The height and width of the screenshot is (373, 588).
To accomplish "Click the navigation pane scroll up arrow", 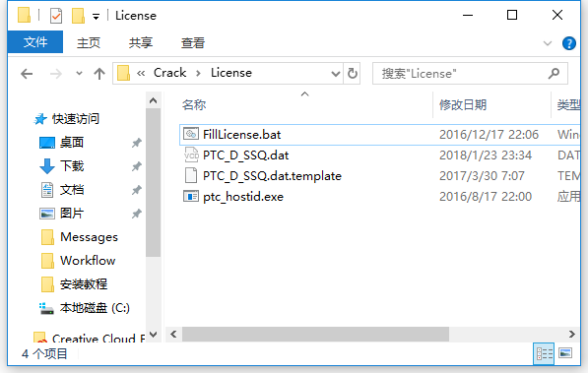I will pos(153,100).
